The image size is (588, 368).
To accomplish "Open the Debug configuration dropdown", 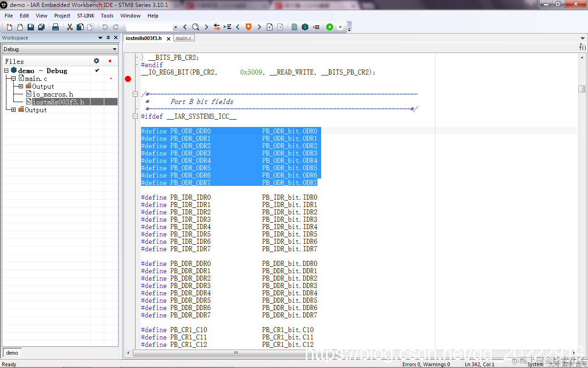I will pos(60,49).
